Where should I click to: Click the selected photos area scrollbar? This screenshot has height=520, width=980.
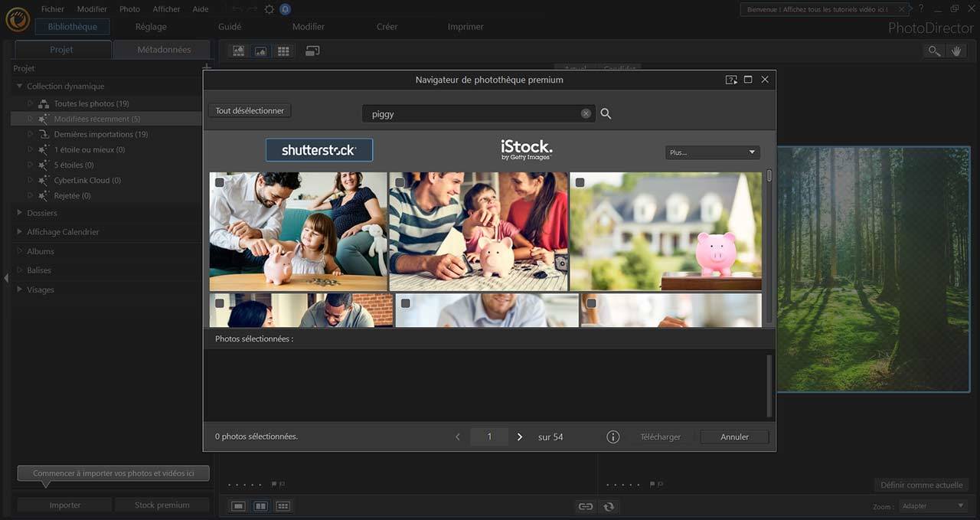[769, 385]
